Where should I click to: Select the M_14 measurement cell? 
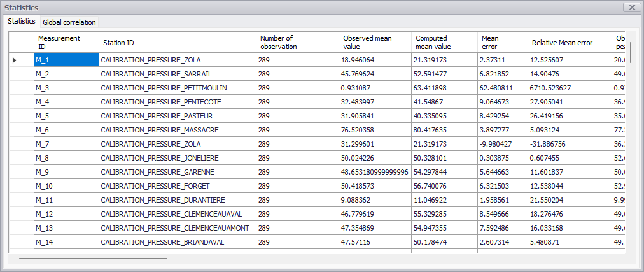(x=66, y=242)
